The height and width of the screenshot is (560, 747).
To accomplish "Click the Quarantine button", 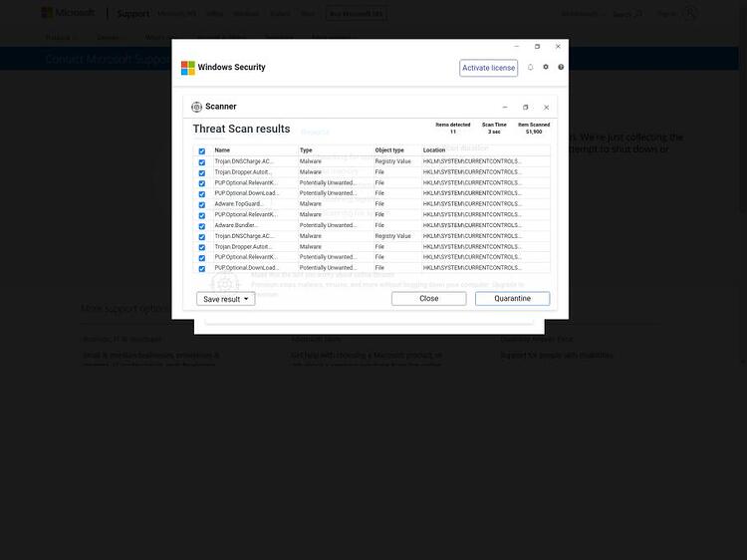I will (512, 298).
